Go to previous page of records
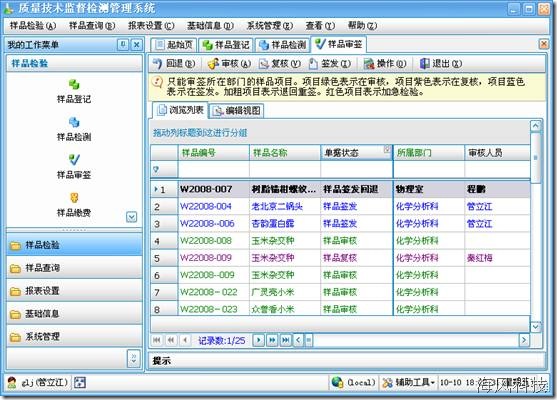The image size is (557, 400). pos(171,340)
